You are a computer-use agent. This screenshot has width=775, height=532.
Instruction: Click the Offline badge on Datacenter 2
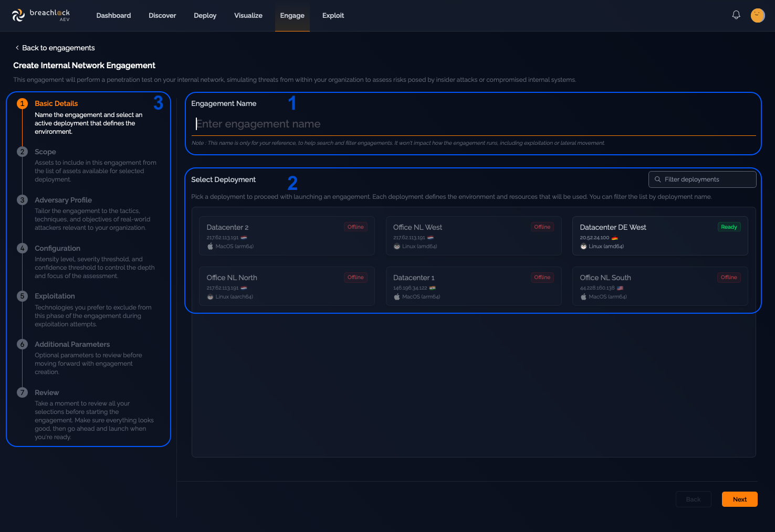[355, 227]
